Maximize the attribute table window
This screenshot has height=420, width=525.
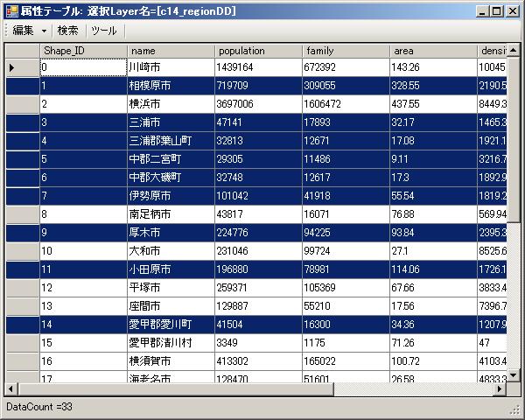(x=496, y=10)
